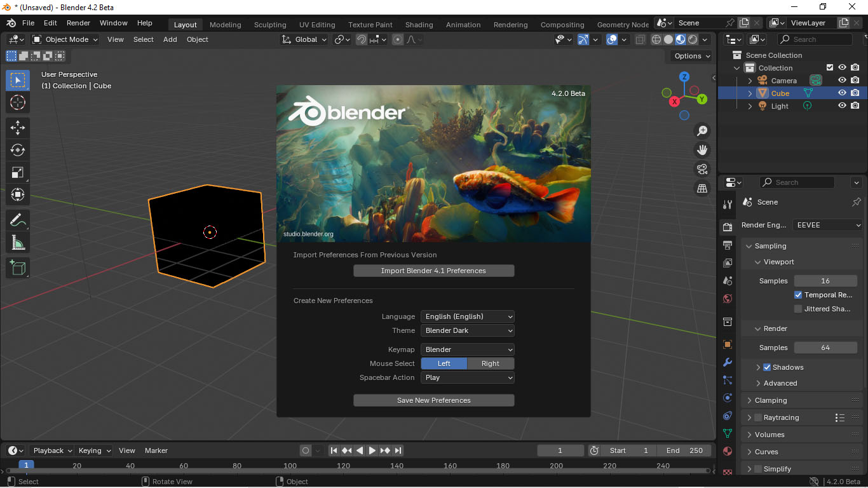Open the Tool properties tab icon
This screenshot has width=868, height=488.
point(728,204)
